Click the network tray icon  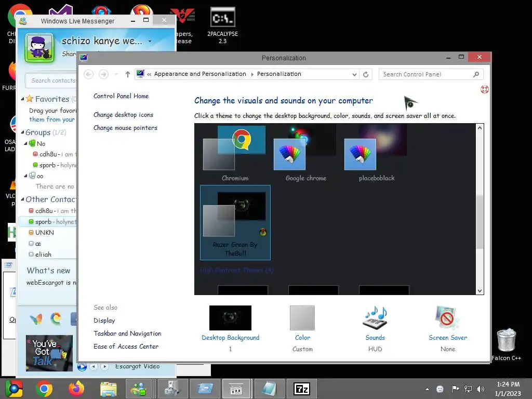coord(468,389)
